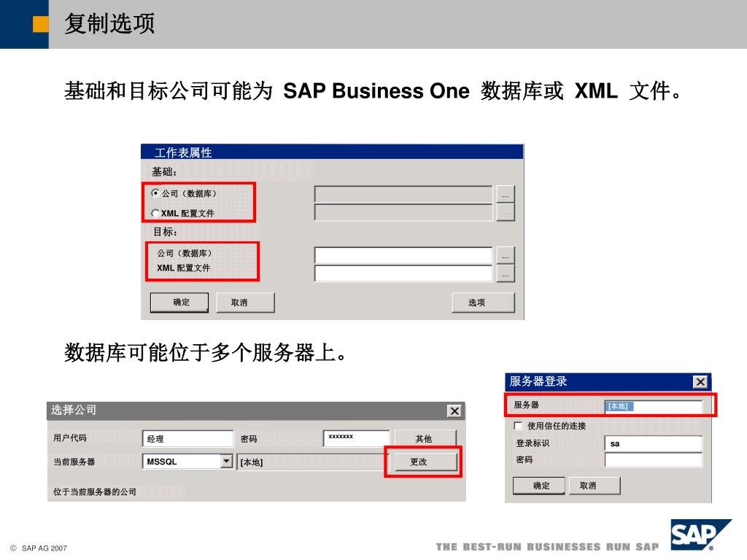Click the 基础 company database display field
The width and height of the screenshot is (747, 560).
coord(403,194)
